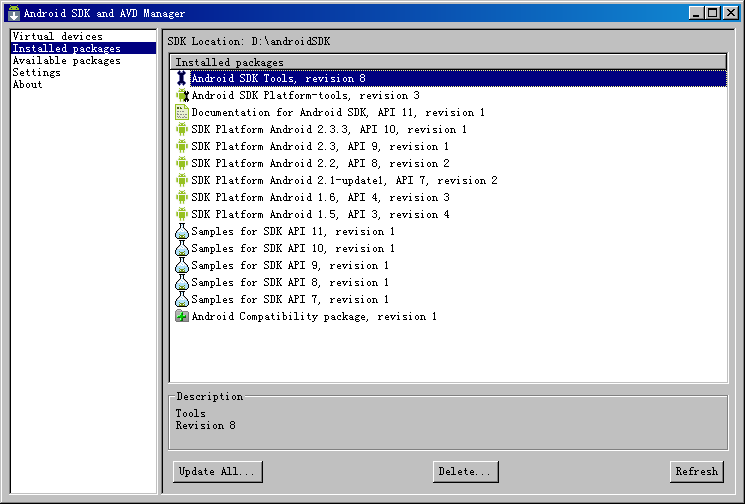Click the Android icon for Platform 1.5, API 3
Viewport: 745px width, 504px height.
point(181,214)
